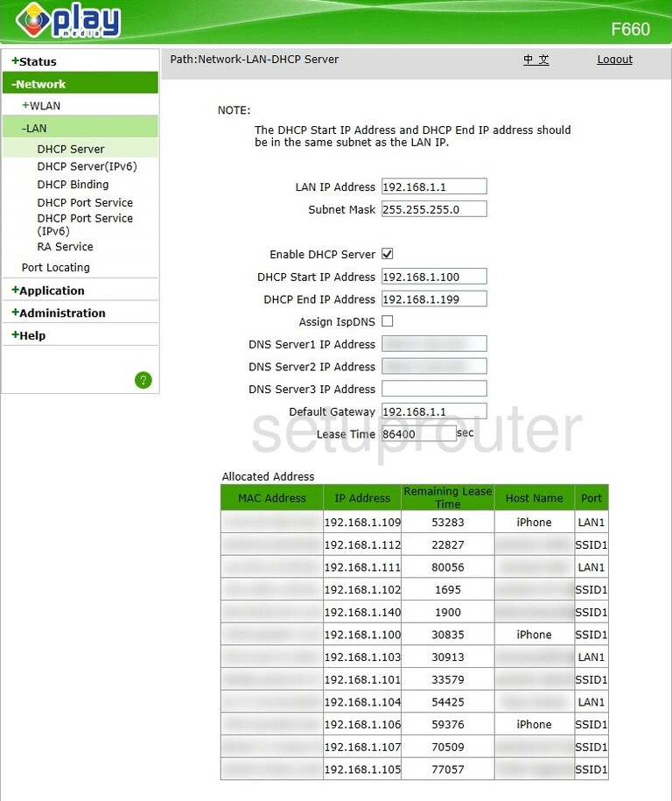Open Port Locating page
672x801 pixels.
pyautogui.click(x=56, y=268)
